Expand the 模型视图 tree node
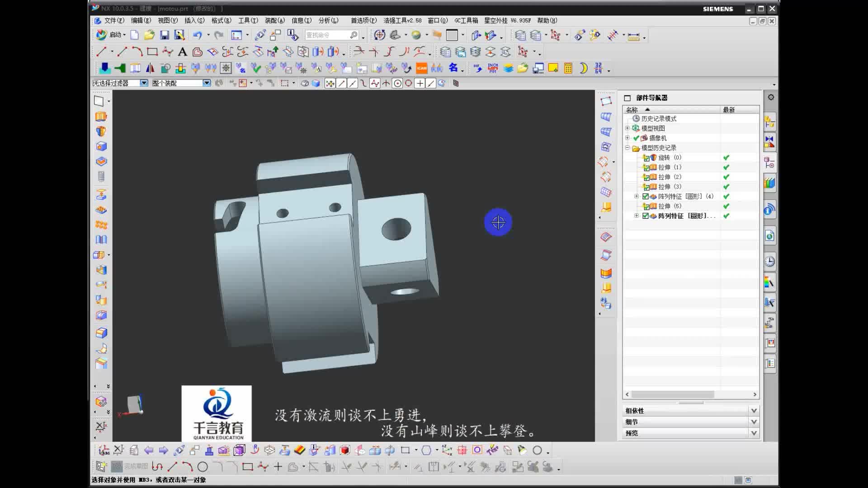The width and height of the screenshot is (868, 488). (627, 128)
